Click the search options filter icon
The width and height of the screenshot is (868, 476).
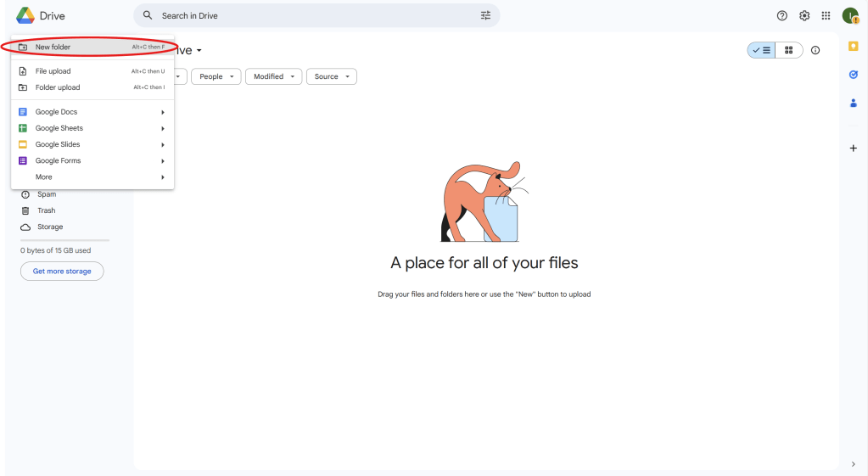[485, 15]
